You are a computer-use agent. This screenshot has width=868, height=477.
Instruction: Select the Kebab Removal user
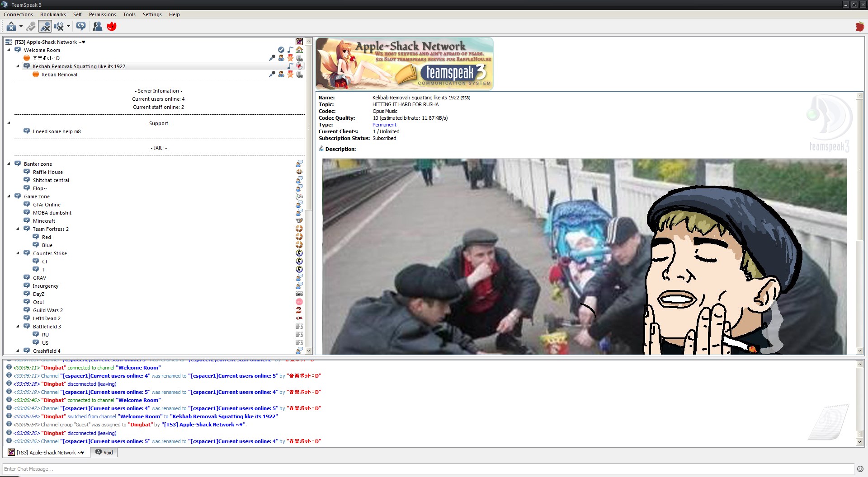tap(60, 75)
